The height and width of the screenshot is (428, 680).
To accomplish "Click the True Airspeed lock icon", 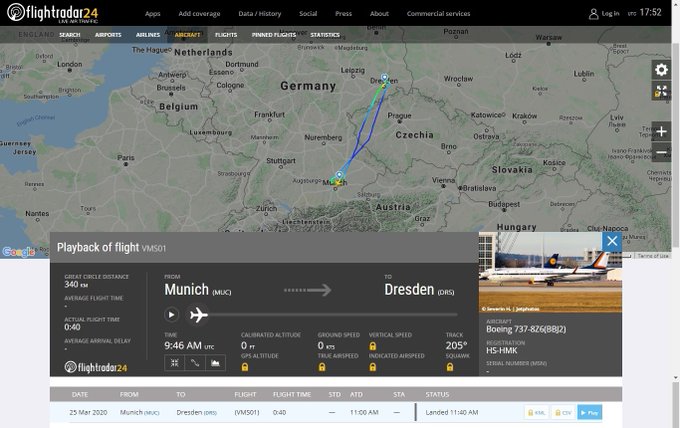I will click(x=322, y=367).
